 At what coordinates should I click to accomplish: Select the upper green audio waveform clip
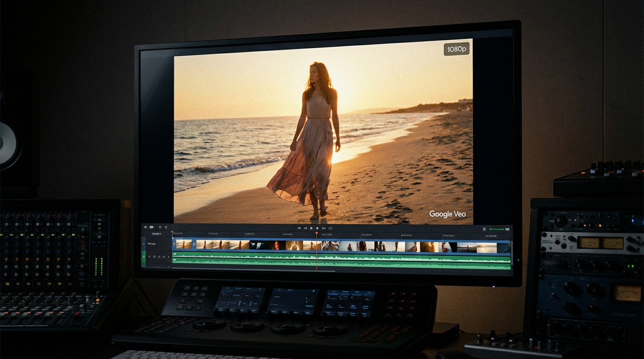pyautogui.click(x=342, y=256)
